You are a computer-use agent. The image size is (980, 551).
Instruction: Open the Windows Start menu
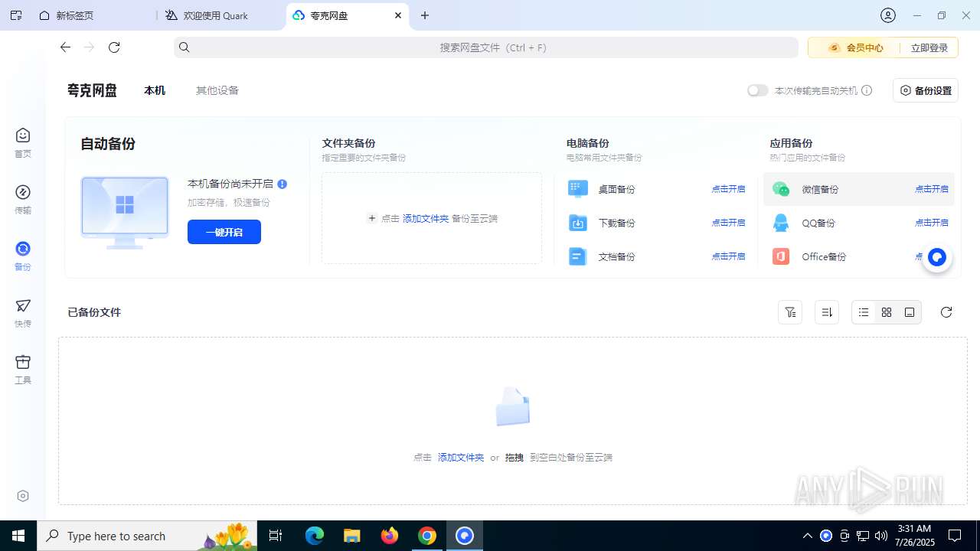click(18, 536)
